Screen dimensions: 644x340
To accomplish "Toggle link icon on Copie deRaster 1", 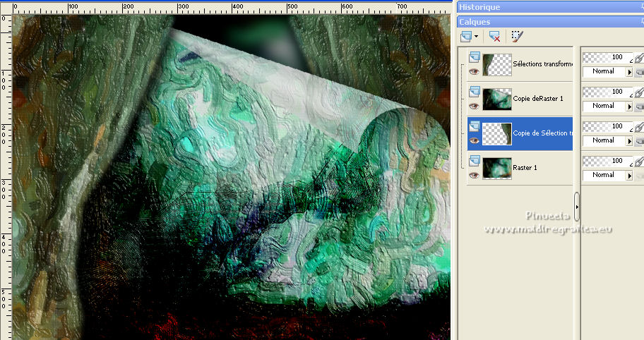I will [x=639, y=92].
